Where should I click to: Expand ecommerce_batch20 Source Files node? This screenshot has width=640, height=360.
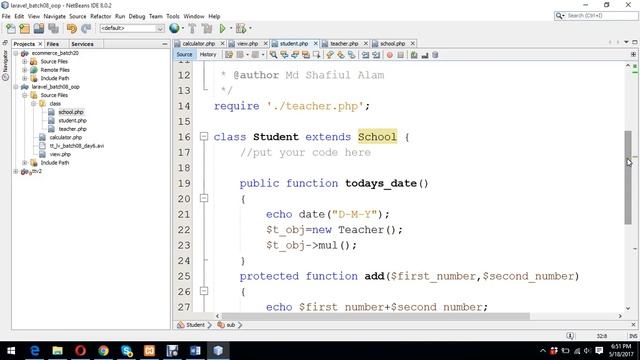[24, 61]
